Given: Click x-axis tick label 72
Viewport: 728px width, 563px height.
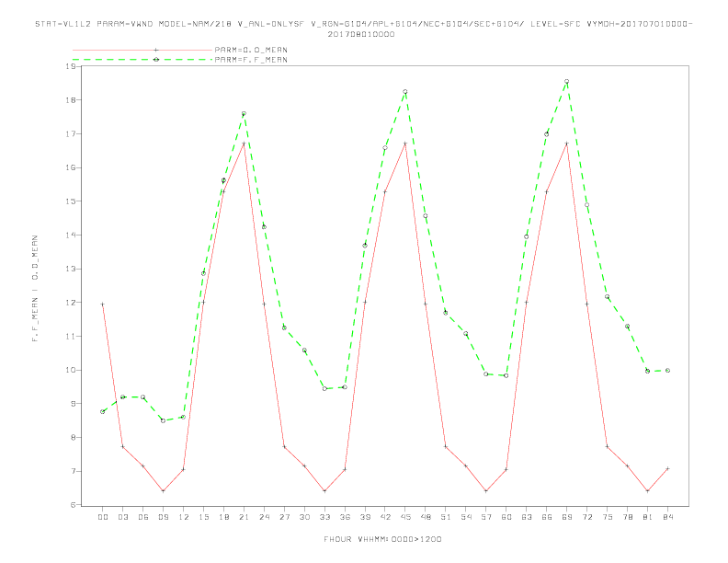Looking at the screenshot, I should click(586, 517).
